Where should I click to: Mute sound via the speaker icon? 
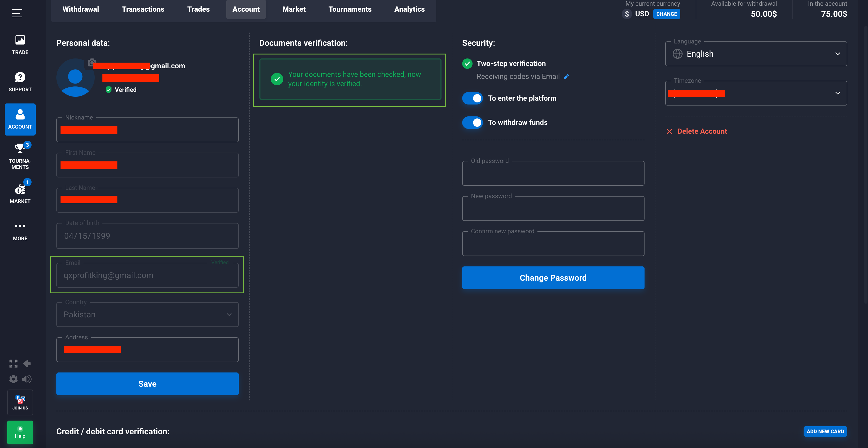pos(27,379)
